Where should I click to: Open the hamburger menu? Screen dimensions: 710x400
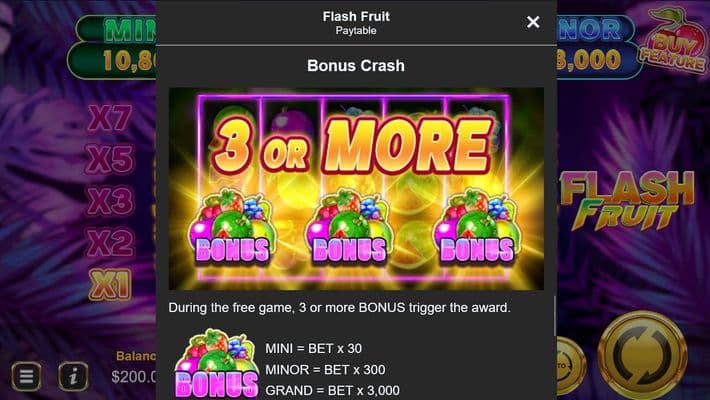coord(26,376)
